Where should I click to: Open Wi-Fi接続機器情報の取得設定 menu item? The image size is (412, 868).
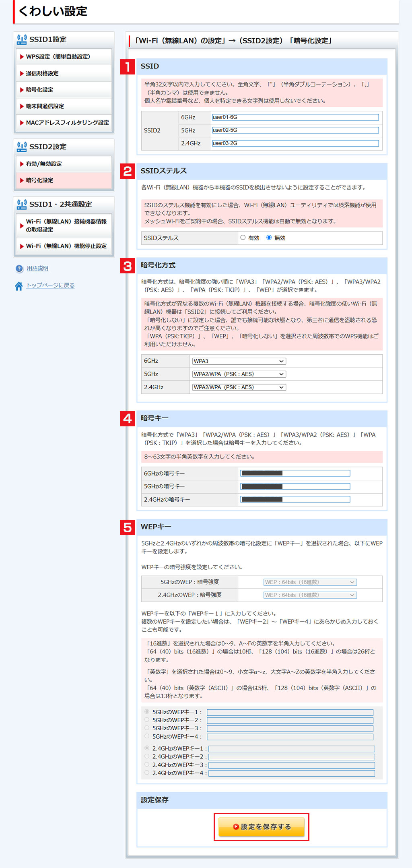click(64, 225)
